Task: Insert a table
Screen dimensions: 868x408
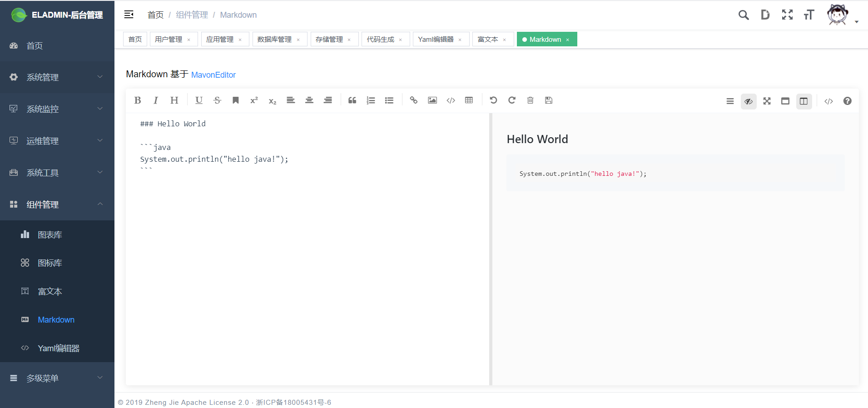Action: click(x=469, y=100)
